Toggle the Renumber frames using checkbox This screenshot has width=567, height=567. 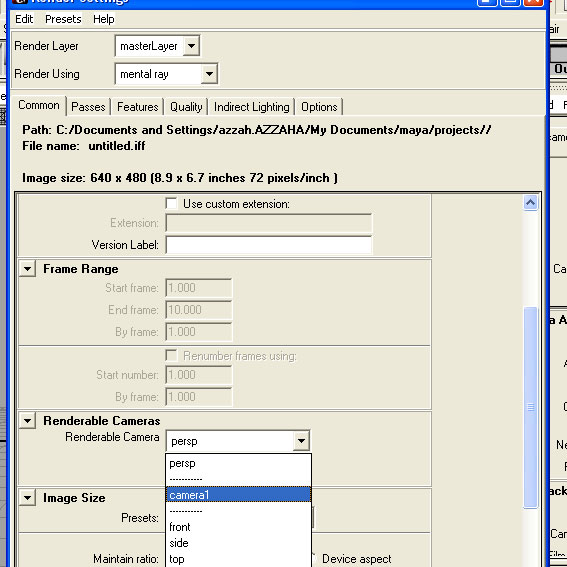click(x=171, y=355)
